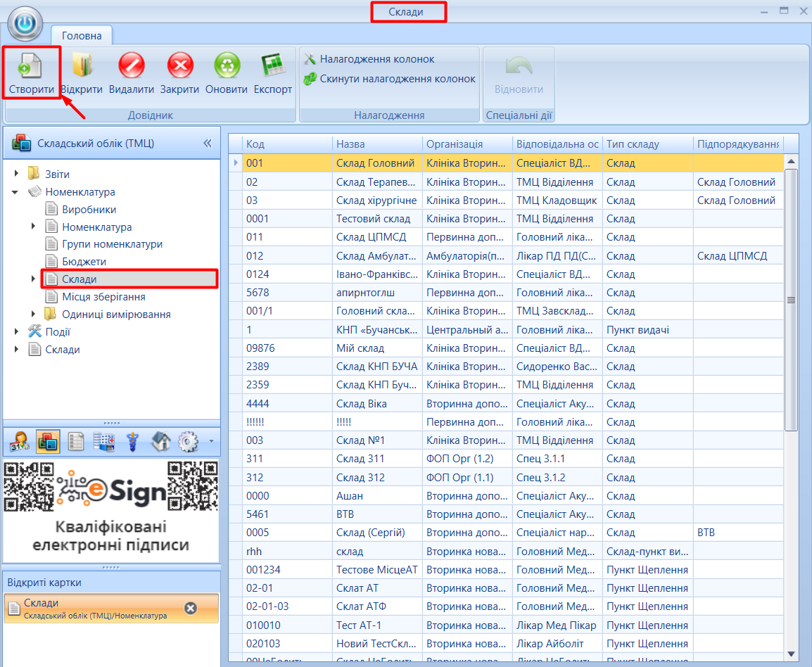This screenshot has height=667, width=812.
Task: Collapse the Номенклатура root node
Action: coord(15,192)
